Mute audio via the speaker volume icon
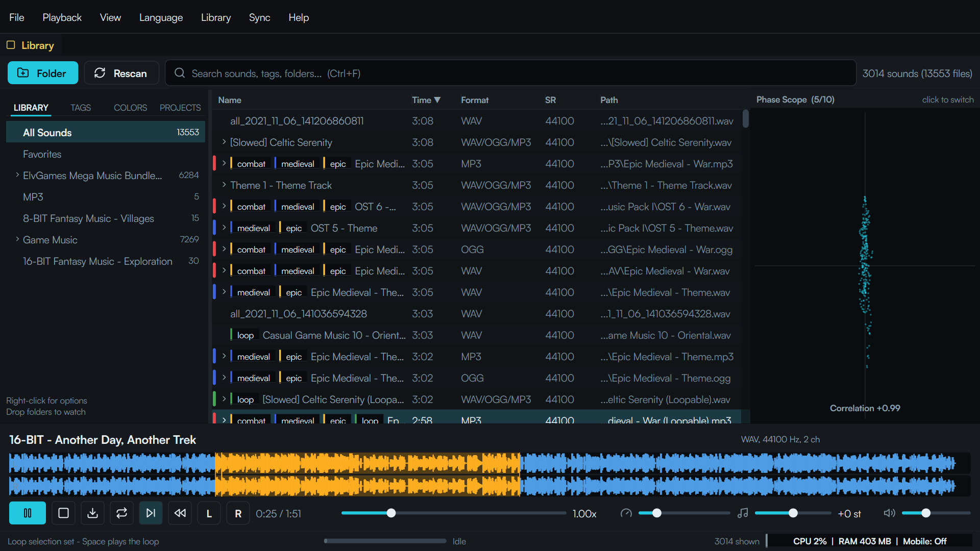The image size is (980, 551). tap(889, 513)
